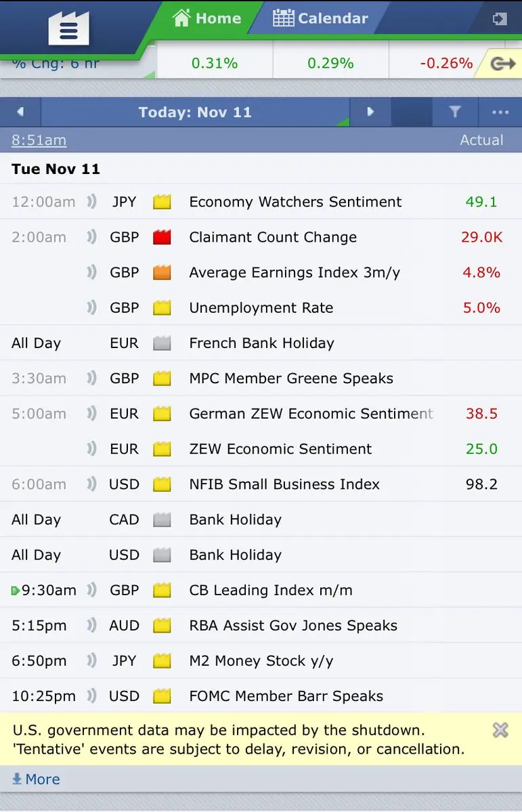Viewport: 522px width, 812px height.
Task: Open the hamburger menu icon
Action: coord(68,30)
